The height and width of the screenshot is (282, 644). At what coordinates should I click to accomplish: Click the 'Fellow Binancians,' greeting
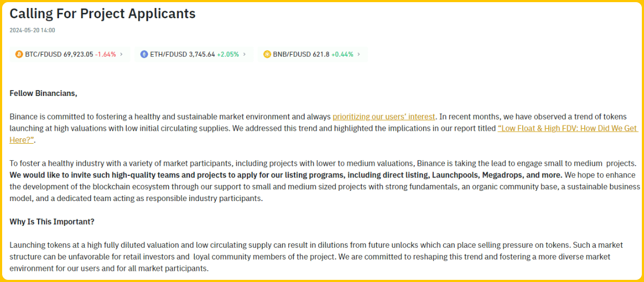[43, 93]
